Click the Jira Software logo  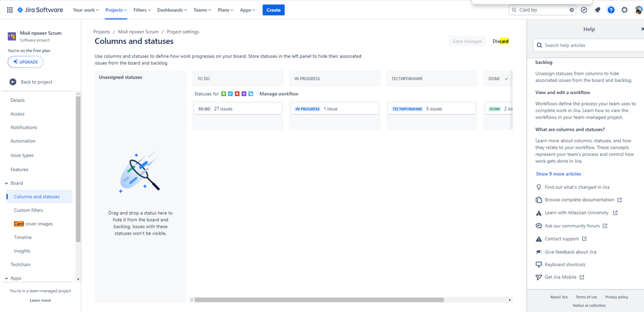(40, 10)
